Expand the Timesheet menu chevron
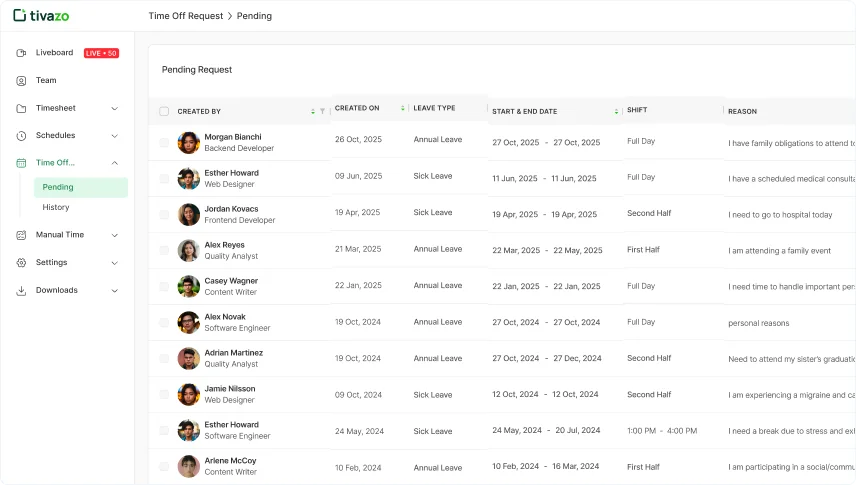856x485 pixels. [x=114, y=108]
